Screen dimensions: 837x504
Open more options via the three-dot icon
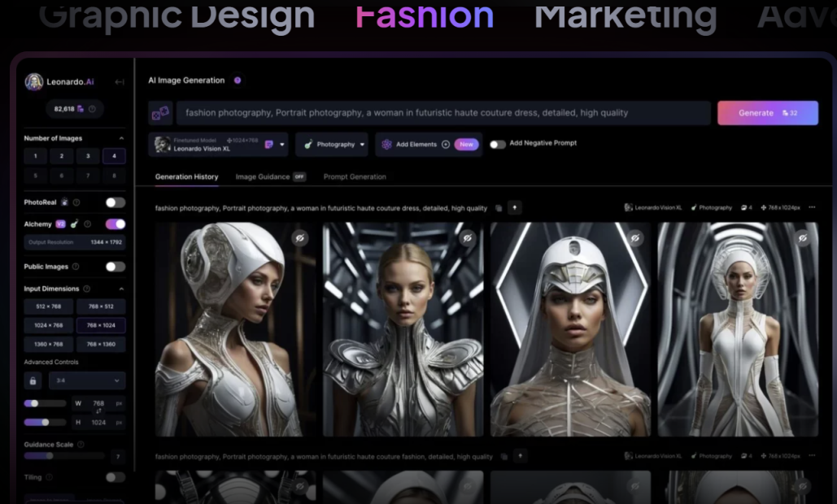pyautogui.click(x=811, y=207)
